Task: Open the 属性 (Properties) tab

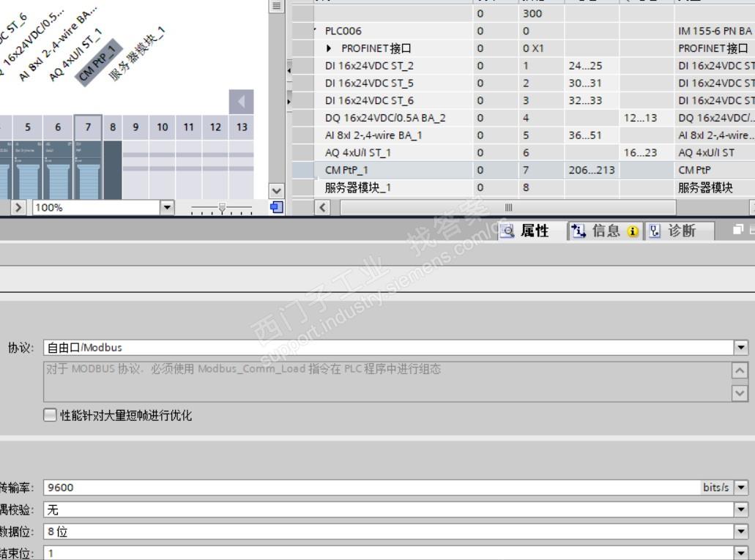Action: tap(532, 231)
